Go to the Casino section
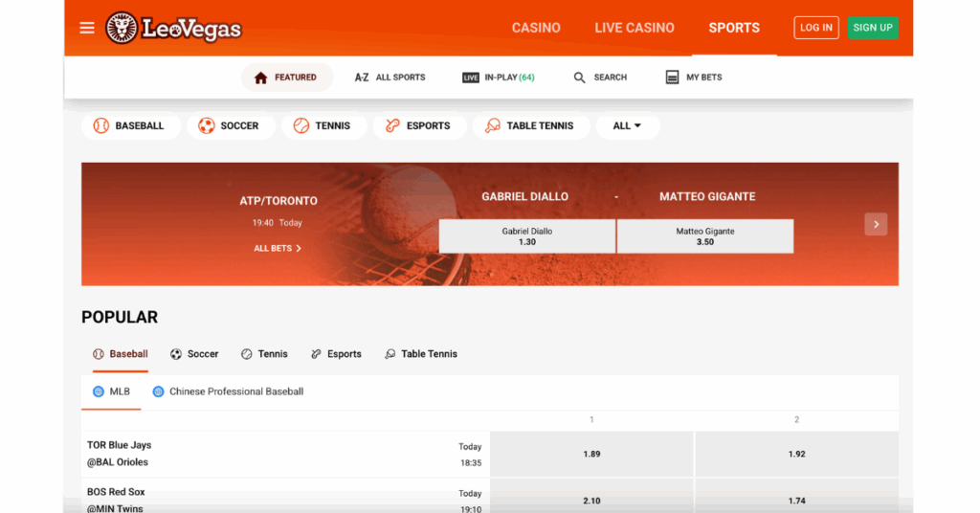Image resolution: width=980 pixels, height=513 pixels. pyautogui.click(x=536, y=28)
